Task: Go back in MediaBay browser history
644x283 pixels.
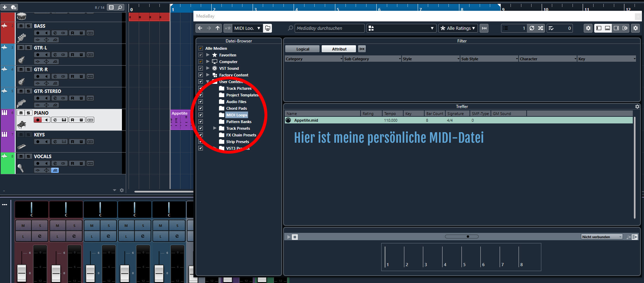Action: [200, 28]
